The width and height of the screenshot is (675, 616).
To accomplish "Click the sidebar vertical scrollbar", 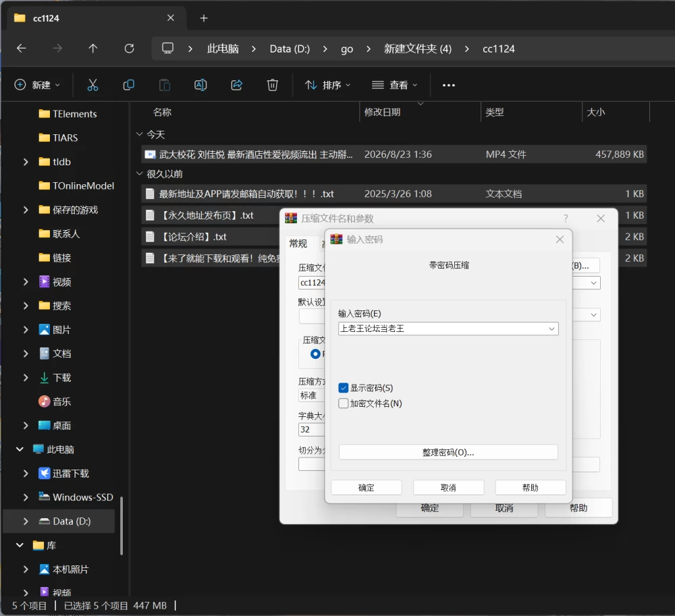I will click(122, 526).
